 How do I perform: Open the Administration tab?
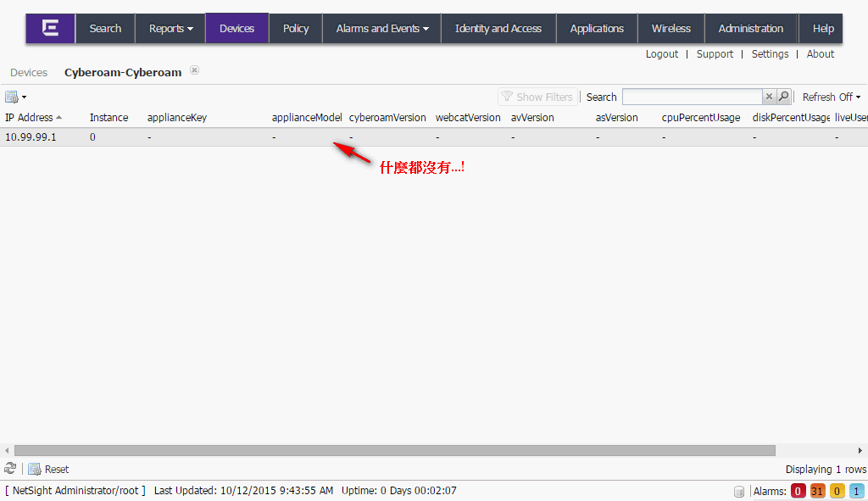pyautogui.click(x=751, y=28)
